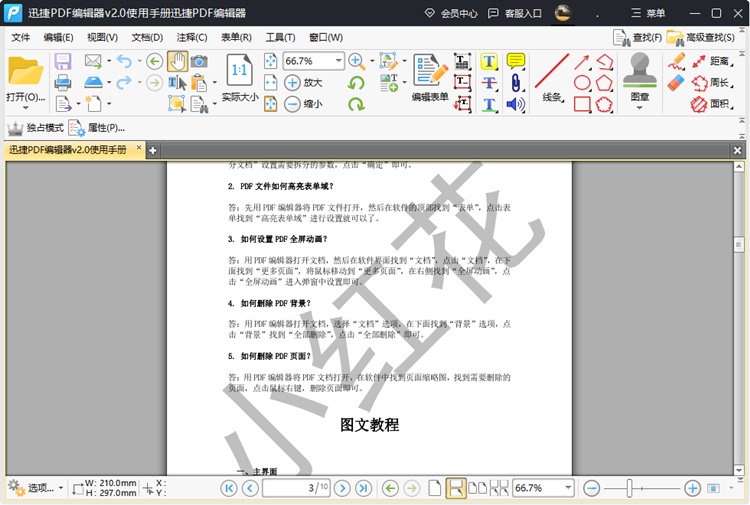Select the cloud shape tool

604,104
